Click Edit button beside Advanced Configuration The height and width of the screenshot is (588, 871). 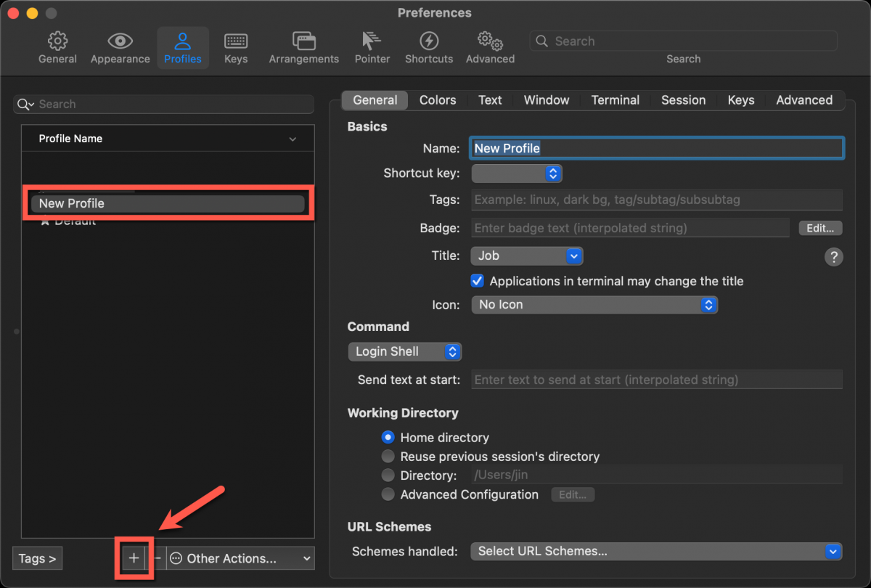[573, 494]
